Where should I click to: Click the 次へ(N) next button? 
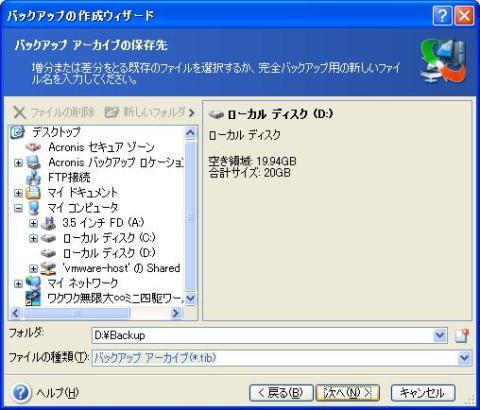tap(348, 393)
